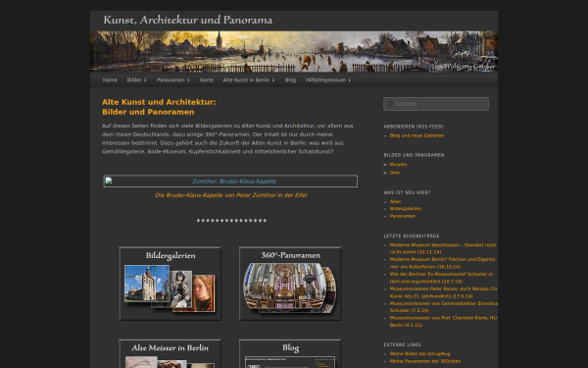Image resolution: width=588 pixels, height=368 pixels.
Task: Open the Blog item in navigation bar
Action: pos(290,80)
